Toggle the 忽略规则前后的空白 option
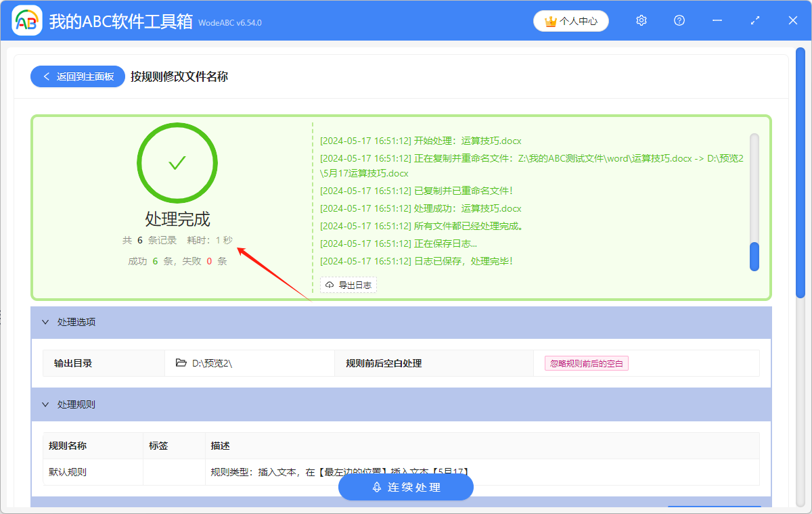812x514 pixels. point(586,363)
